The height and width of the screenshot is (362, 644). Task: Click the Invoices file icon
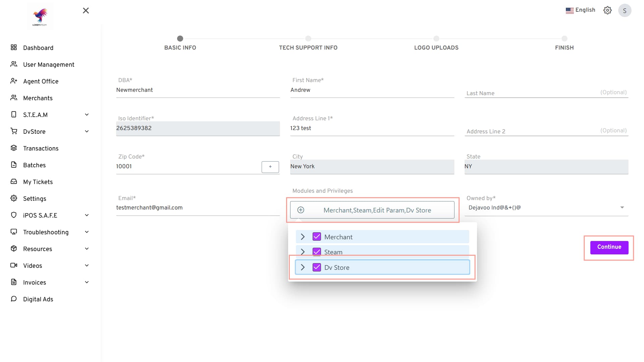click(14, 282)
